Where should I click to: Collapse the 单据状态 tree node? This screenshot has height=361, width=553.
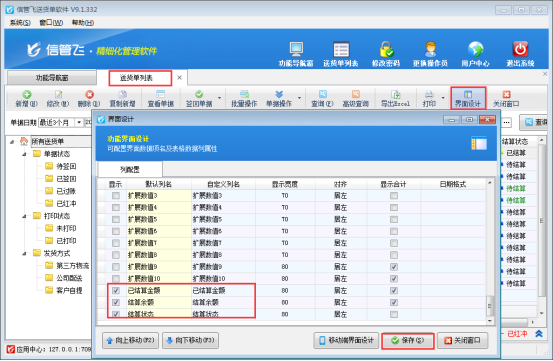[24, 154]
